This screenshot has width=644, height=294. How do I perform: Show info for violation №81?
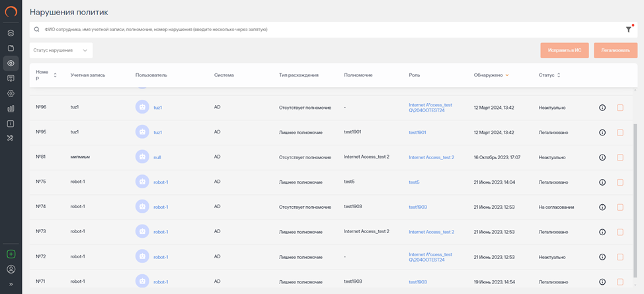click(602, 157)
